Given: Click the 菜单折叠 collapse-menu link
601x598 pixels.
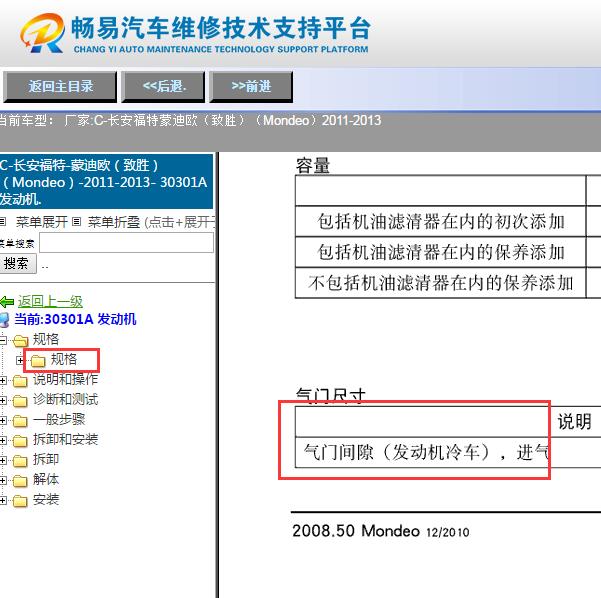Looking at the screenshot, I should (114, 222).
